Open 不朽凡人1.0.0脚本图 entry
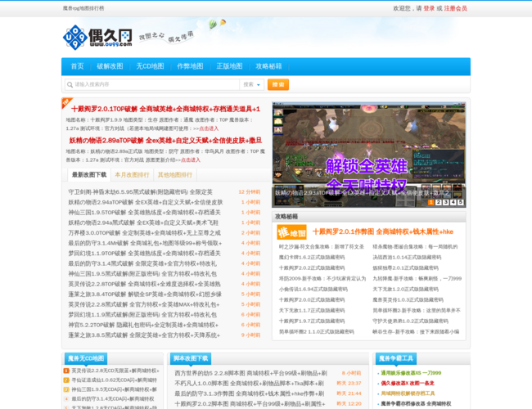The height and width of the screenshot is (409, 532). click(249, 383)
